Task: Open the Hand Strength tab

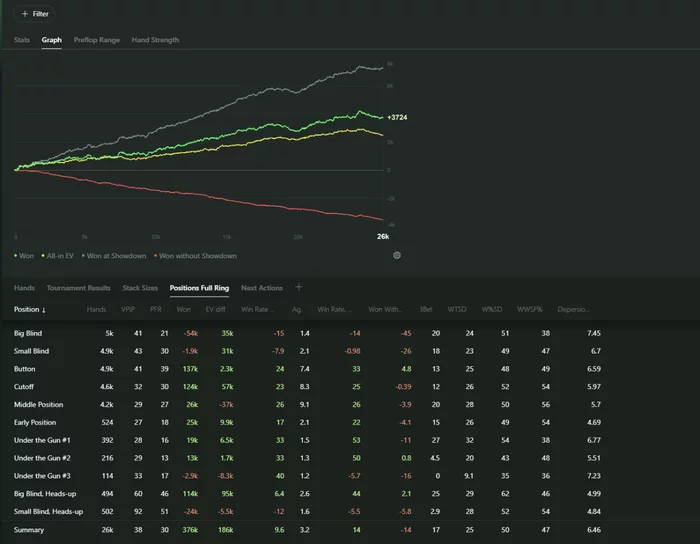Action: [155, 40]
